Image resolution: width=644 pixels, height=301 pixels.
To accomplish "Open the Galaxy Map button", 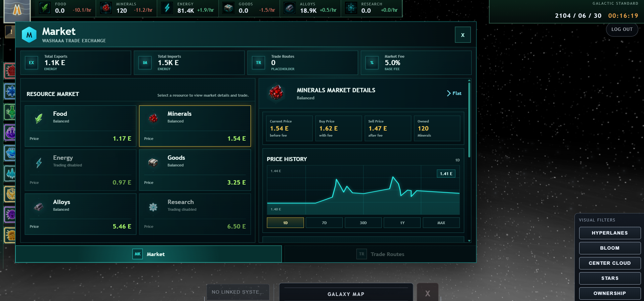I will (346, 293).
